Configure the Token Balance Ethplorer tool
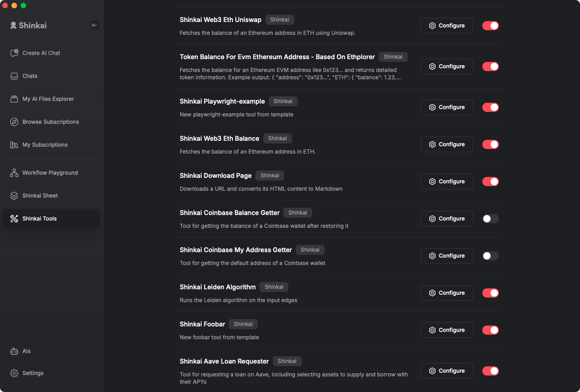This screenshot has height=392, width=580. coord(447,66)
